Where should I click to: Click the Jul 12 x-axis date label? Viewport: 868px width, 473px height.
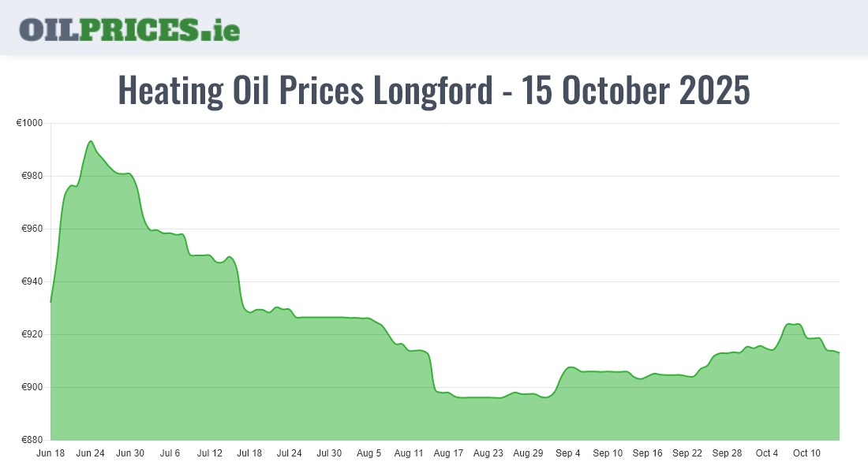click(x=210, y=453)
